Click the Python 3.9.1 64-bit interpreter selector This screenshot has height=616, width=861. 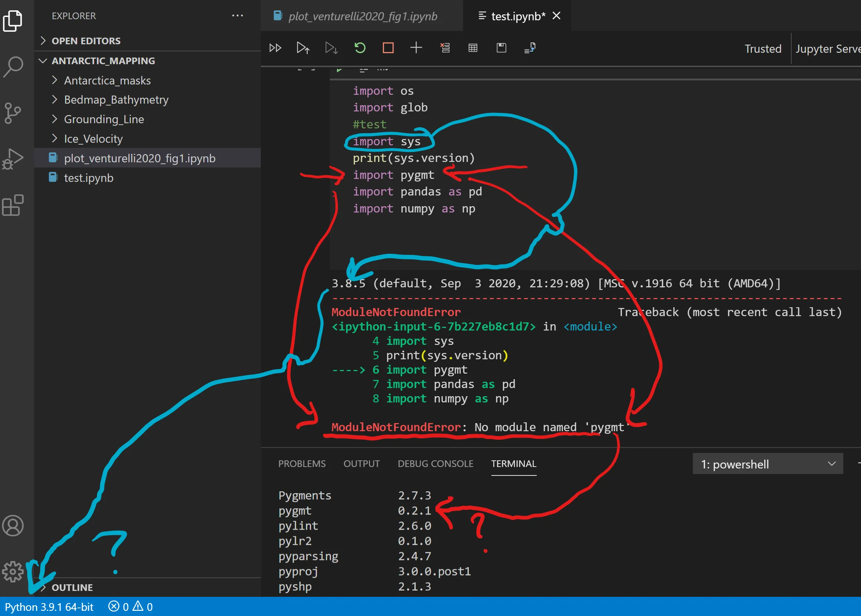(49, 607)
